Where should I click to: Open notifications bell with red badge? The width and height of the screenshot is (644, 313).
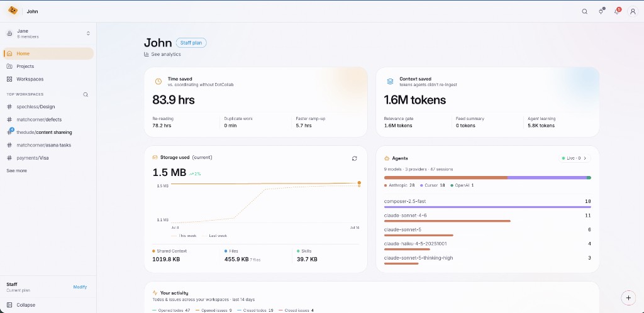pos(617,11)
